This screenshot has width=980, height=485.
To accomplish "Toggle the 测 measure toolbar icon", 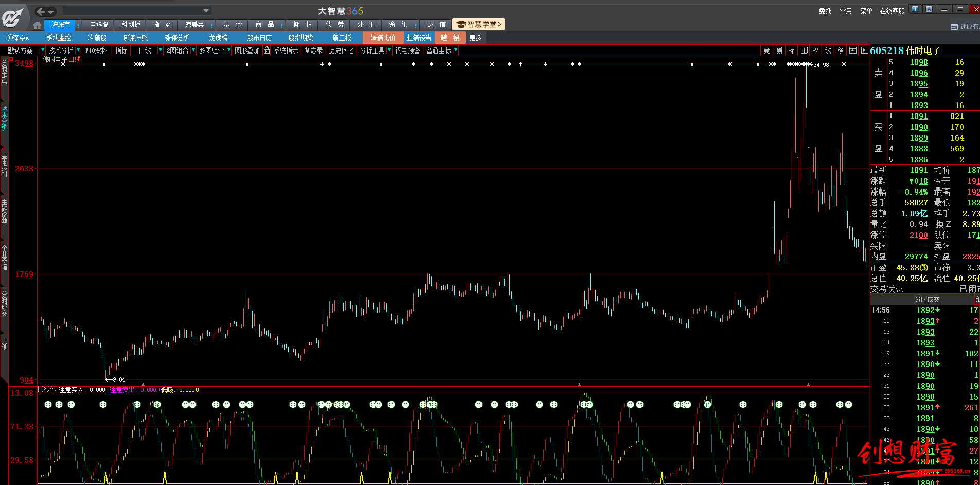I will (779, 50).
